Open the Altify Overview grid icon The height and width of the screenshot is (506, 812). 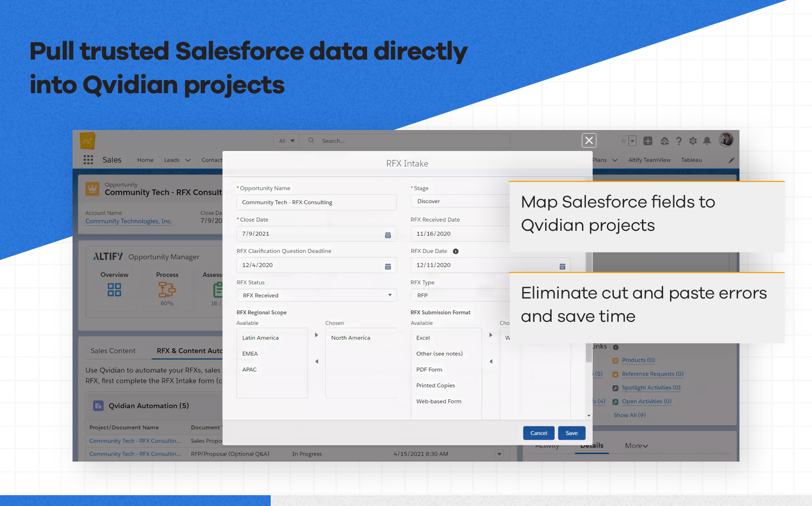[x=114, y=290]
